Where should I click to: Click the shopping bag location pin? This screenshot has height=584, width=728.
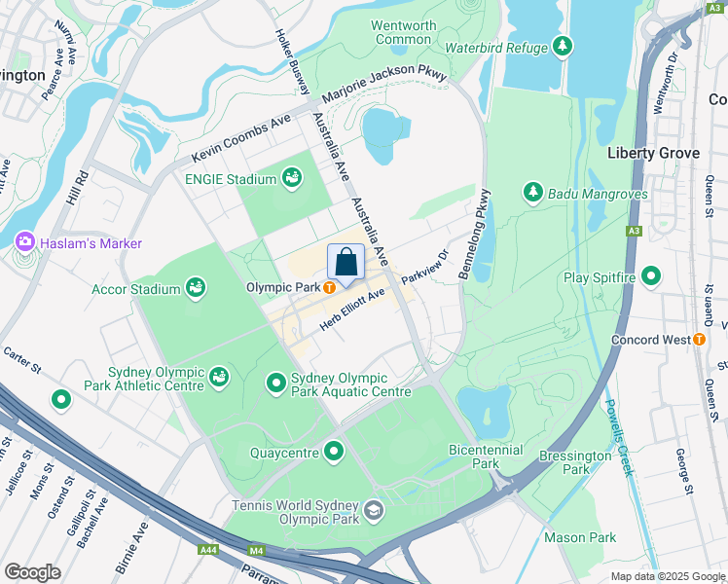click(x=346, y=265)
